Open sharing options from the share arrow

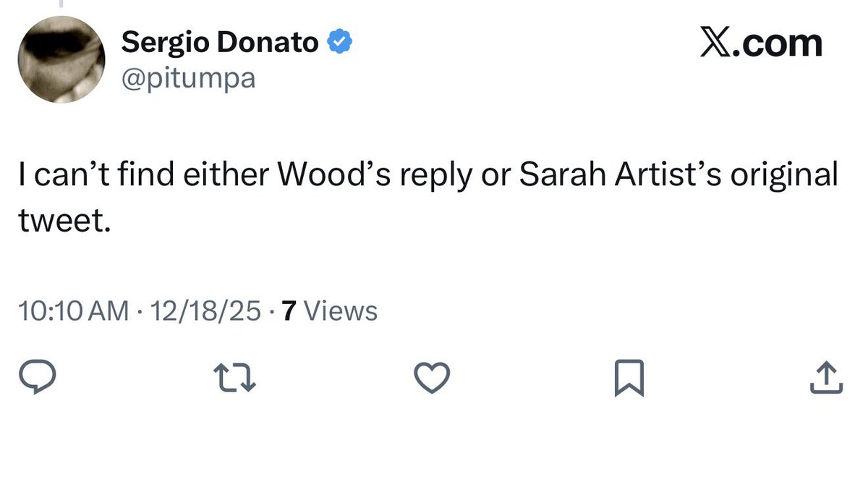pyautogui.click(x=825, y=376)
